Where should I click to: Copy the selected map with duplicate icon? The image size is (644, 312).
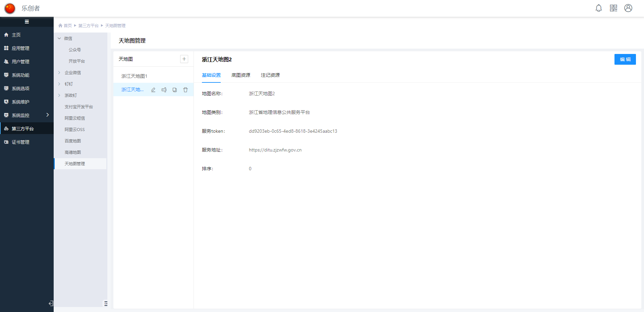click(175, 90)
